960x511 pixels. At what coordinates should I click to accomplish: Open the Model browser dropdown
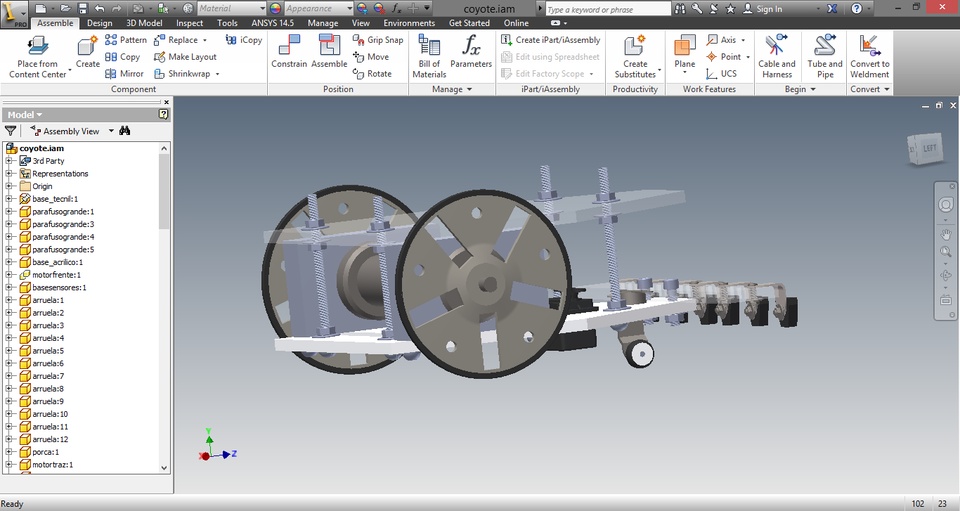pos(25,114)
